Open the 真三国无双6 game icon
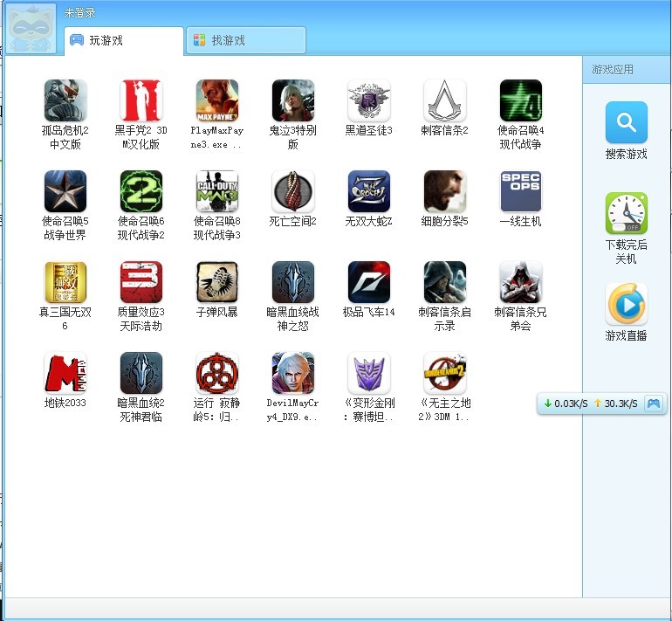The image size is (672, 621). (65, 282)
